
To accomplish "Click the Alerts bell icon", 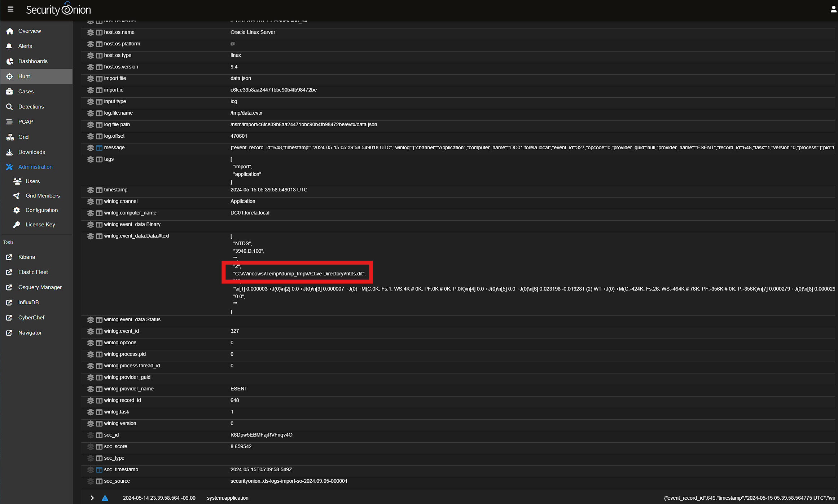I will pyautogui.click(x=9, y=46).
